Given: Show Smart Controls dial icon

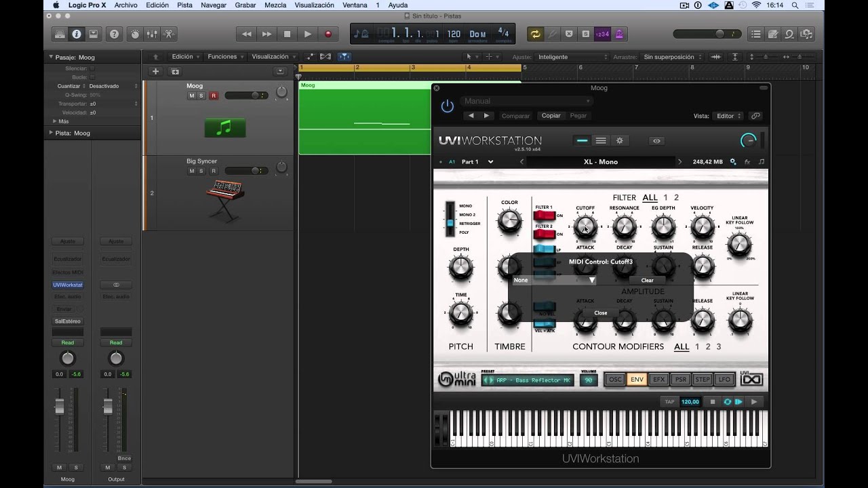Looking at the screenshot, I should 135,34.
